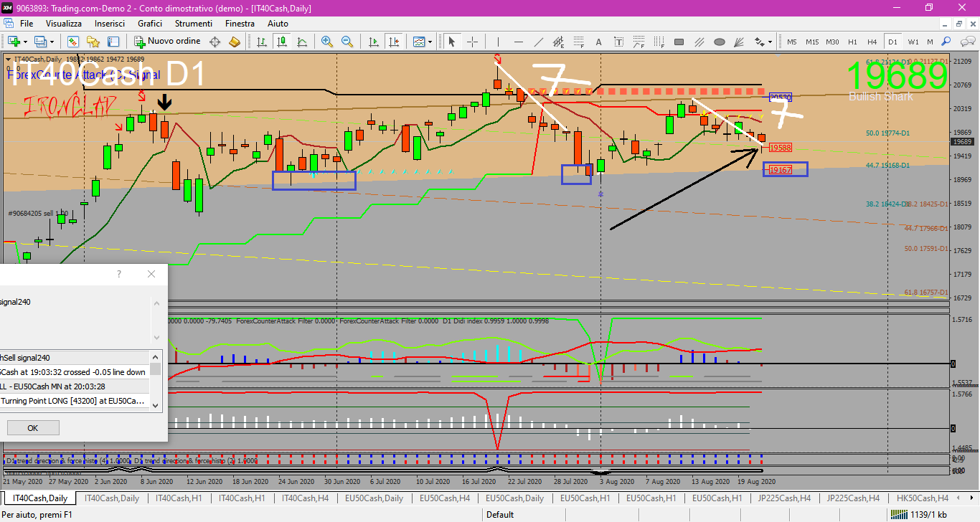Image resolution: width=980 pixels, height=522 pixels.
Task: Open the Aiuto menu
Action: (x=278, y=24)
